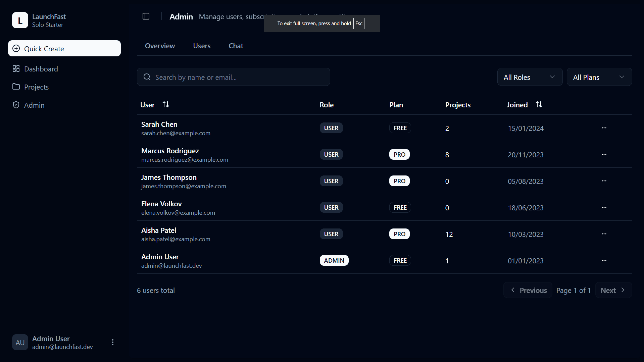This screenshot has width=644, height=362.
Task: Click the Admin shield icon in sidebar
Action: click(16, 105)
